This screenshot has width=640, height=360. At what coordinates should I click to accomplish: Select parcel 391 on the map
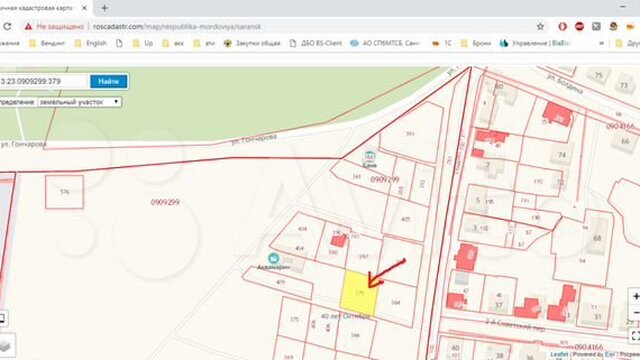click(410, 134)
